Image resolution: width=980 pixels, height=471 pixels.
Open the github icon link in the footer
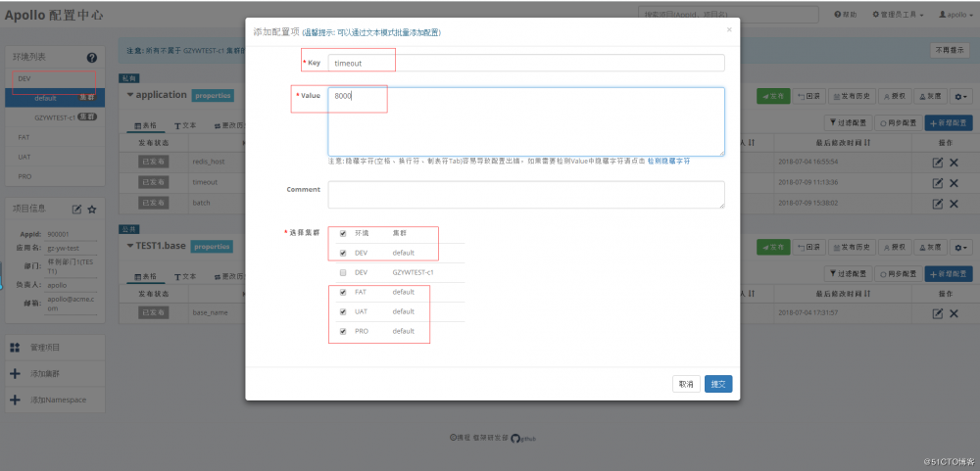[x=515, y=438]
